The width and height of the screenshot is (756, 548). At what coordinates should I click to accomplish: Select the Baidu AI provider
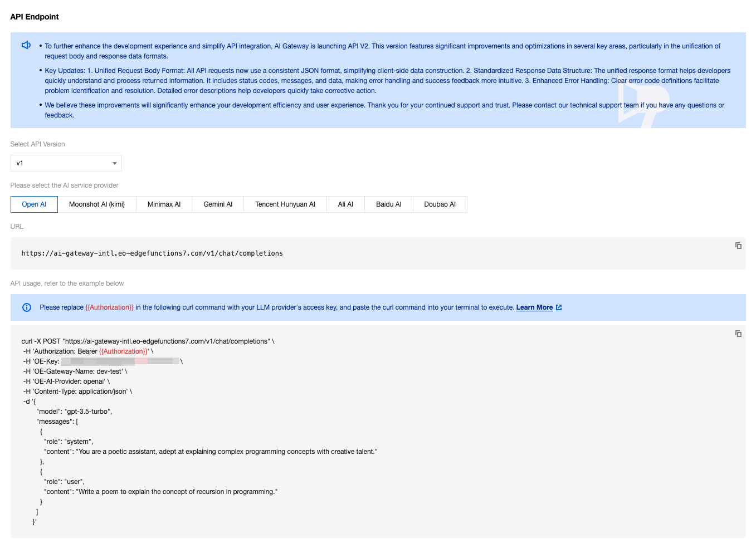388,204
